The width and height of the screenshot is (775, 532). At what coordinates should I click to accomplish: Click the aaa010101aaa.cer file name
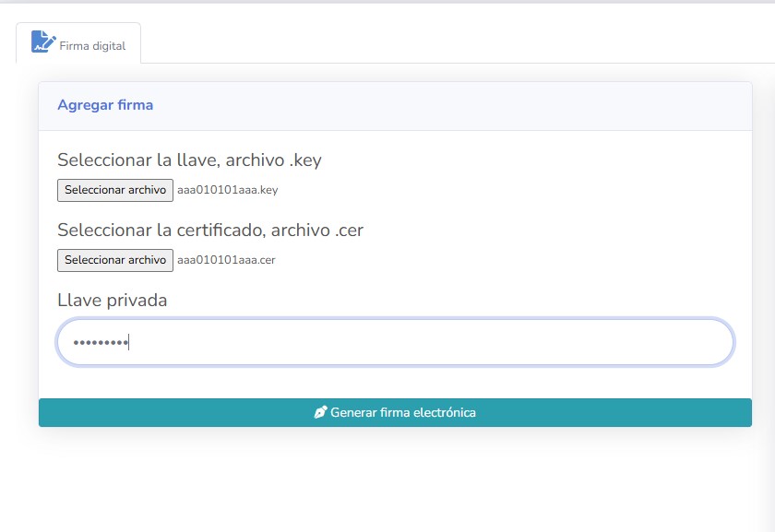tap(226, 260)
